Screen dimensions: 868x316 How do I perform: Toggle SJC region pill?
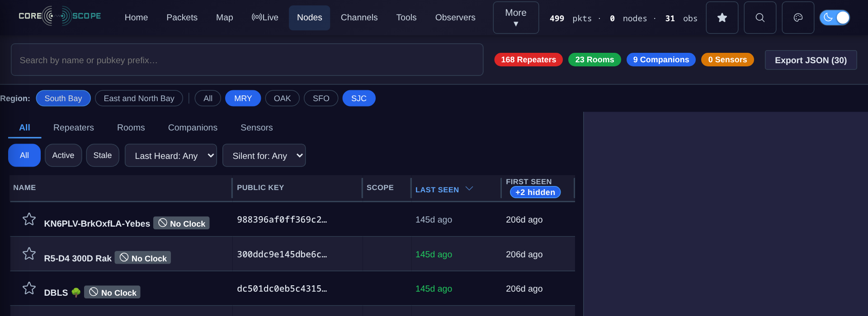click(x=359, y=98)
